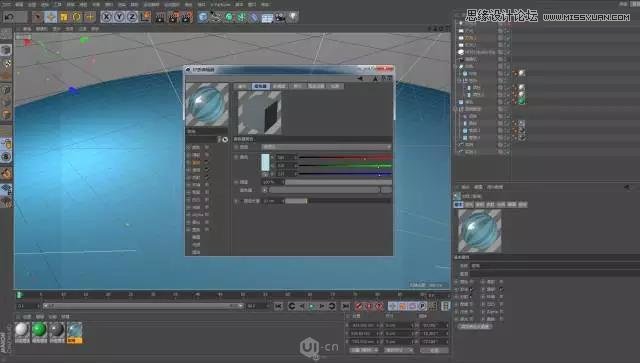Click Material Editor back arrow icon

[x=360, y=78]
